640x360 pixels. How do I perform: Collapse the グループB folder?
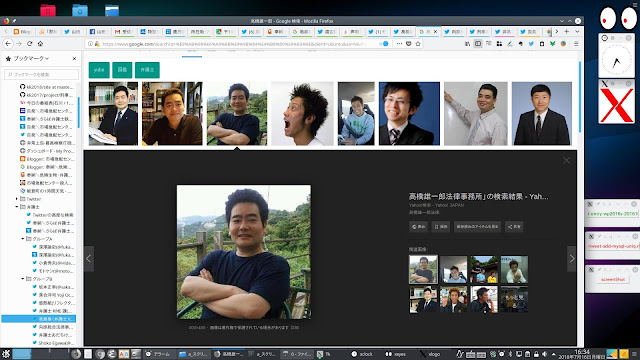pyautogui.click(x=22, y=279)
